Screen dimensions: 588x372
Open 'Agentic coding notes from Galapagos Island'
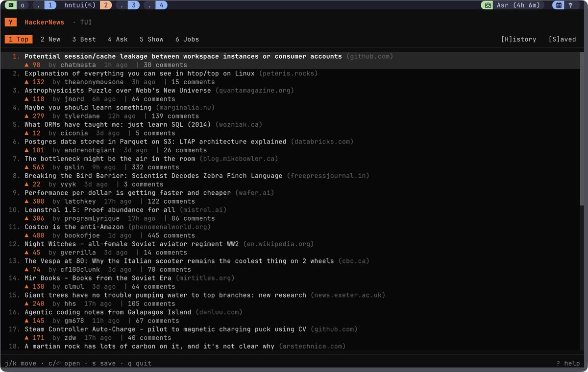click(108, 312)
